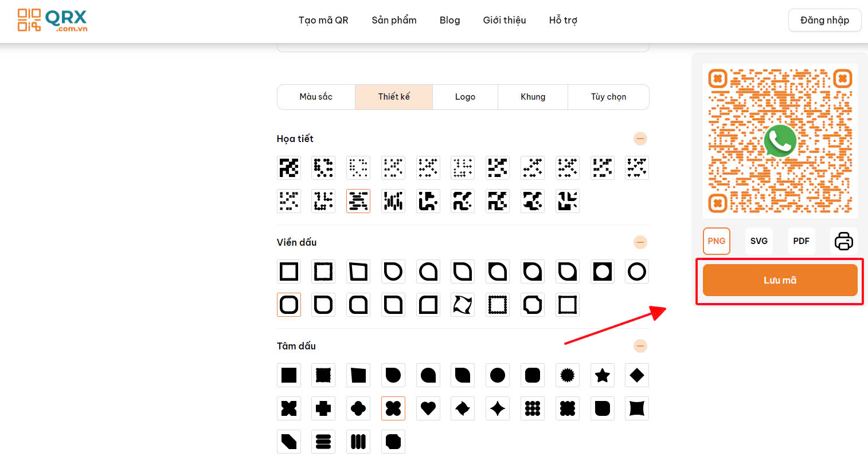Image resolution: width=868 pixels, height=472 pixels.
Task: Choose the dotted square eye border
Action: pos(498,305)
